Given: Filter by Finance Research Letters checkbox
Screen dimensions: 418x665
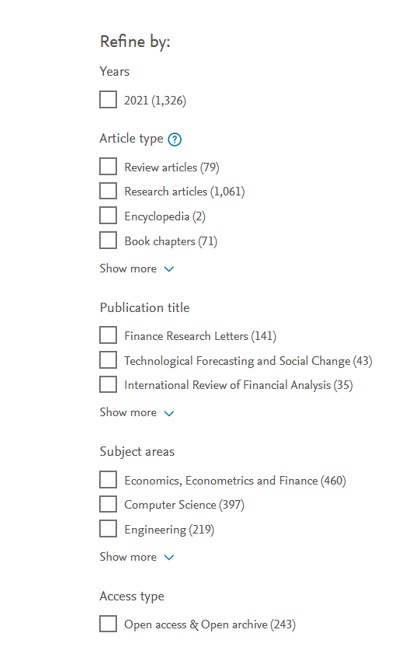Looking at the screenshot, I should [108, 335].
